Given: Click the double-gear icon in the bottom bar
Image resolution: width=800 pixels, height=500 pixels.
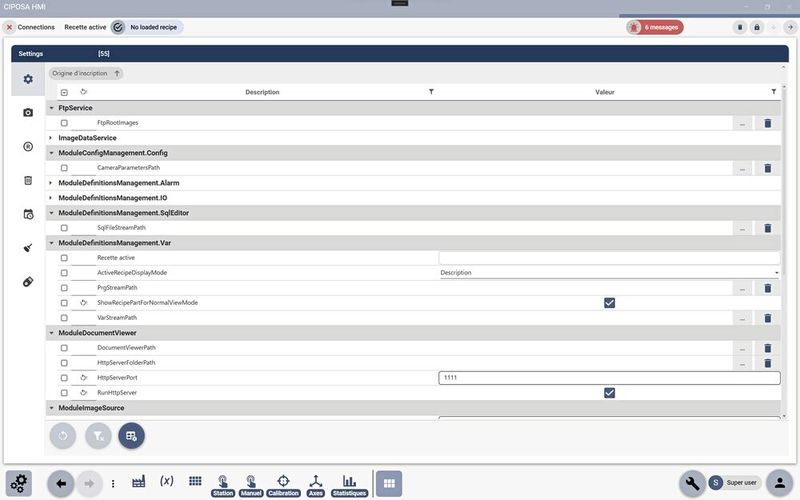Looking at the screenshot, I should 19,483.
